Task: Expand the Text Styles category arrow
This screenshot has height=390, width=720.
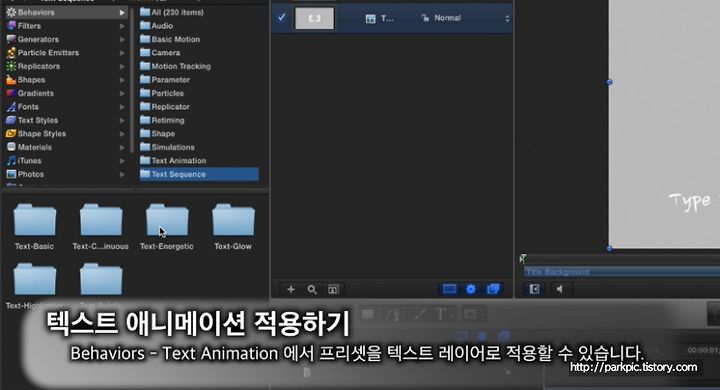Action: [x=122, y=120]
